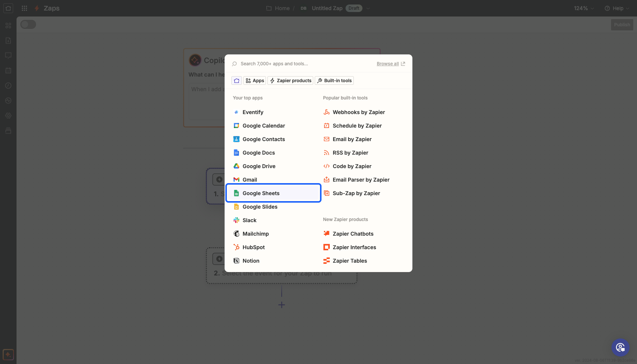Image resolution: width=637 pixels, height=364 pixels.
Task: Choose the Slack app name
Action: 249,220
